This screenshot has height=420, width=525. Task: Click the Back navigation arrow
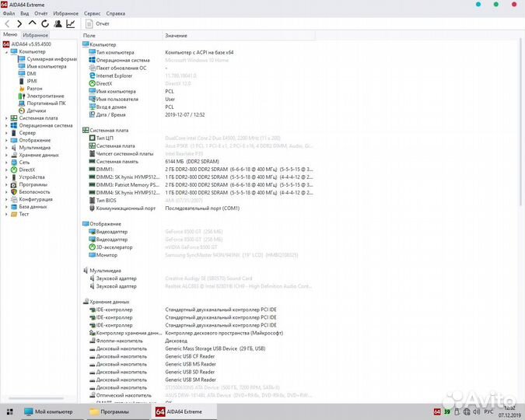pyautogui.click(x=7, y=23)
